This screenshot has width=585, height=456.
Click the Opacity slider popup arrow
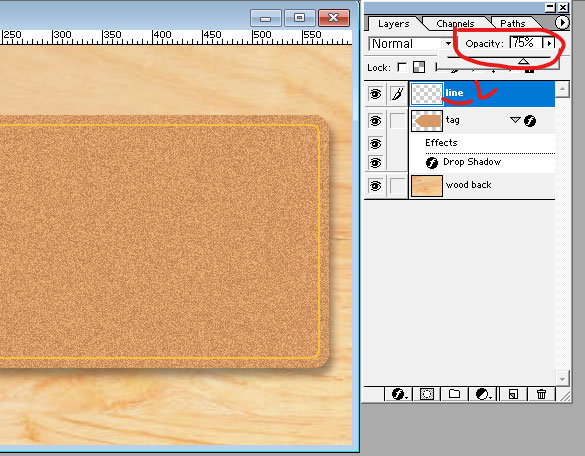tap(549, 43)
